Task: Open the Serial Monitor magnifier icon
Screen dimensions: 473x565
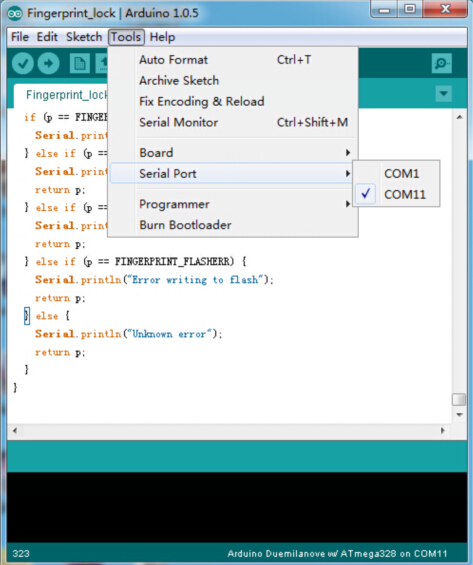Action: pos(442,63)
